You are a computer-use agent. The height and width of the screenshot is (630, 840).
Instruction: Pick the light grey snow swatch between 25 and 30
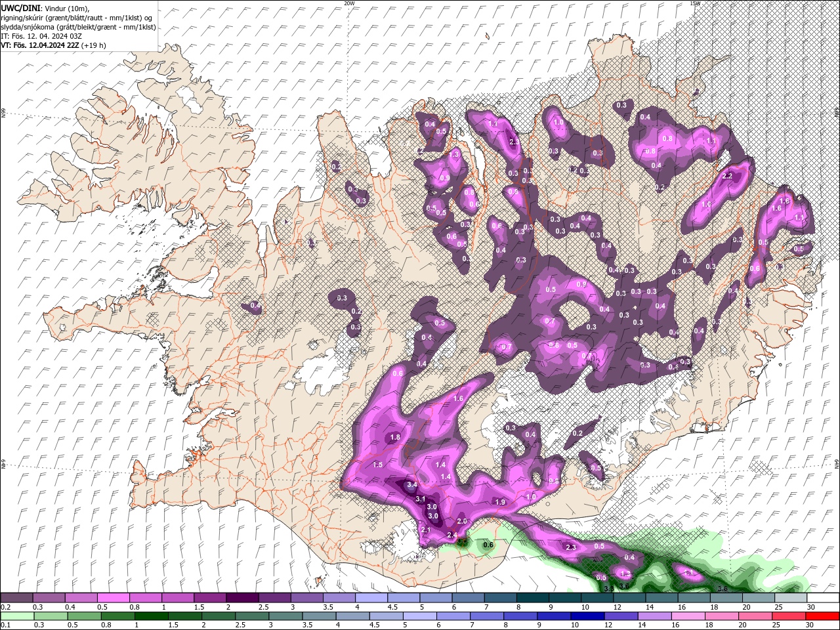(791, 598)
